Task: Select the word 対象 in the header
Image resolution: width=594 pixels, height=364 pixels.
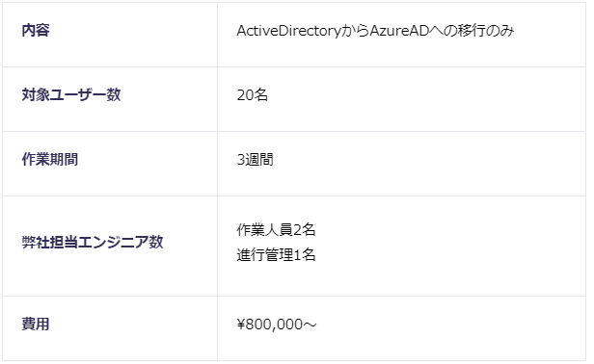Action: pyautogui.click(x=36, y=94)
